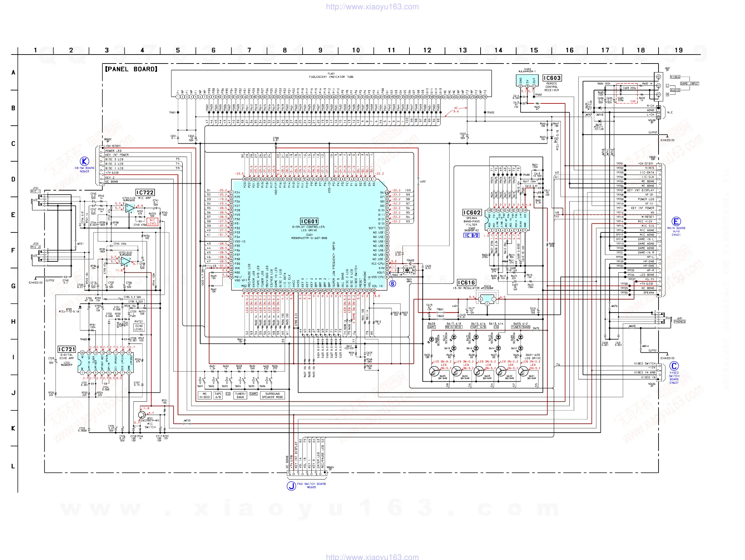The image size is (745, 560).
Task: Click the circled K CD-SW board marker
Action: (x=84, y=161)
